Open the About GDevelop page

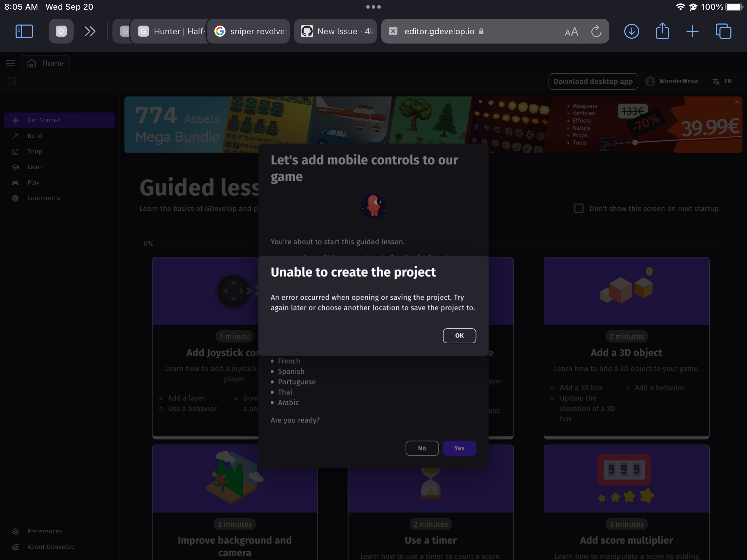[x=51, y=547]
